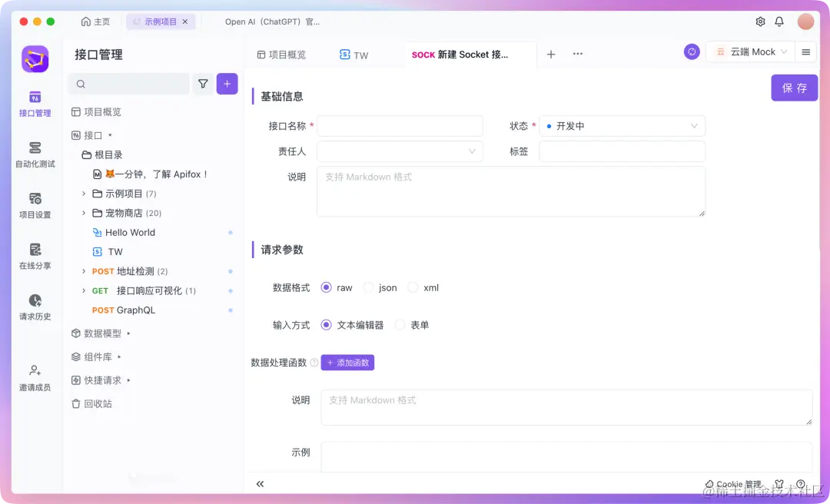Open the 在线分享 sidebar panel
830x504 pixels.
coord(35,255)
